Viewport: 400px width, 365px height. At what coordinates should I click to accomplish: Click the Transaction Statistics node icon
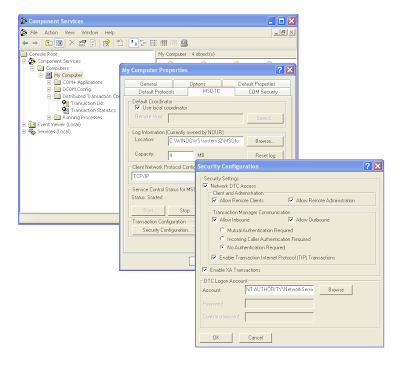point(65,110)
